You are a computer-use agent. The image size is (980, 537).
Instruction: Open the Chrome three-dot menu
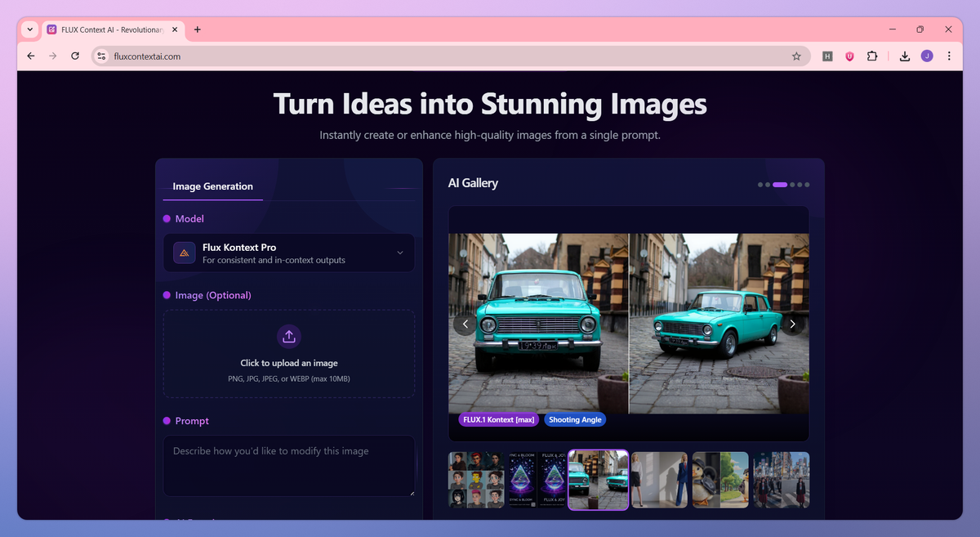(949, 56)
